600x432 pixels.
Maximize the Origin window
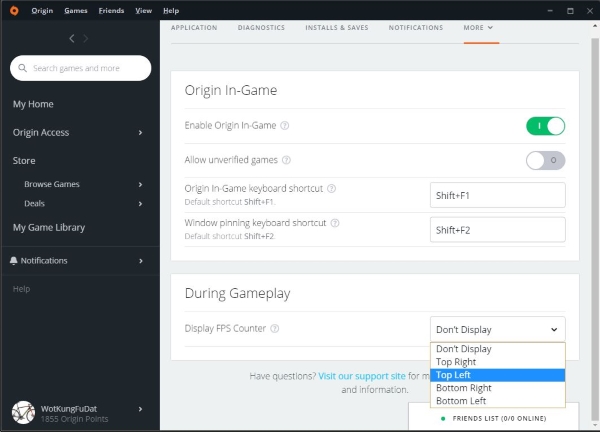pyautogui.click(x=570, y=11)
